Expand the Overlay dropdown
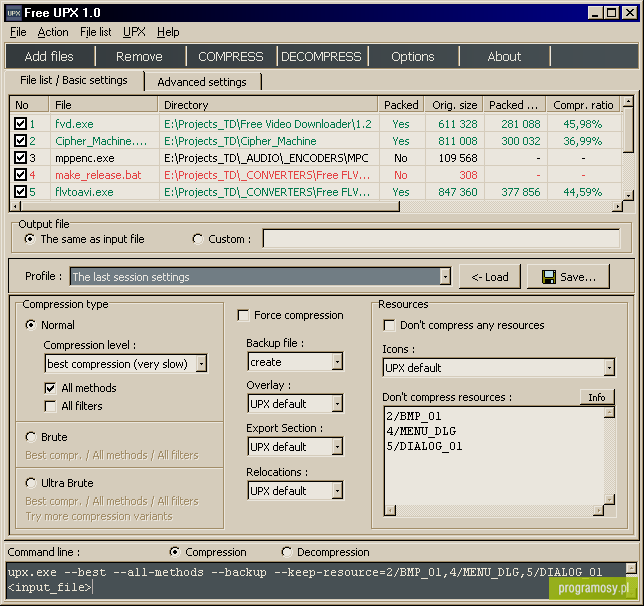644x606 pixels. 337,404
